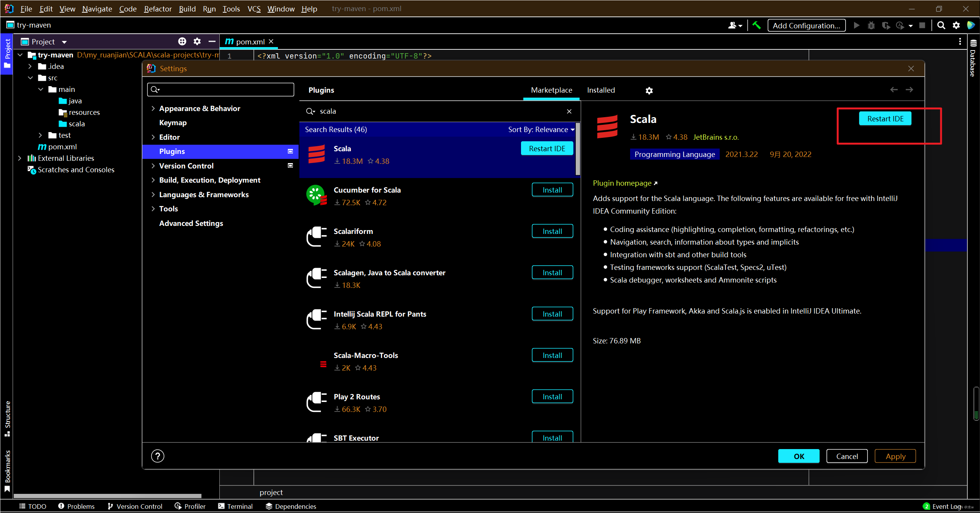980x513 pixels.
Task: Clear the scala plugin search text
Action: (x=569, y=111)
